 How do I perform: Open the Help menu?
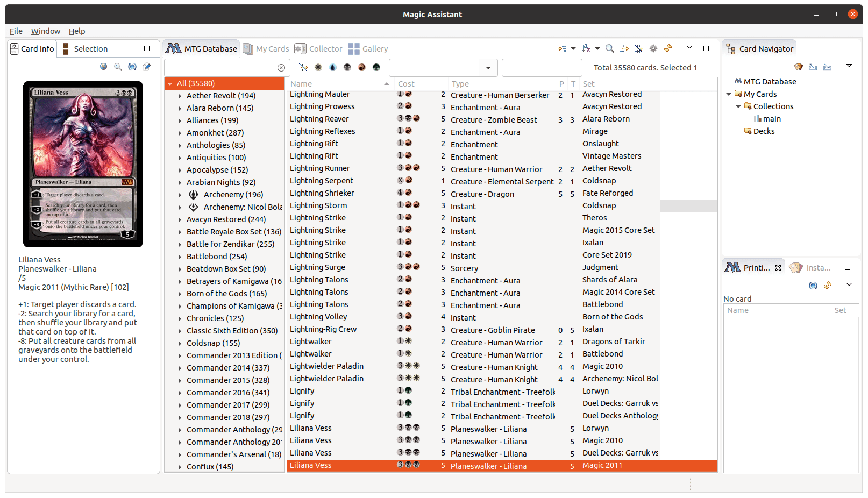77,31
